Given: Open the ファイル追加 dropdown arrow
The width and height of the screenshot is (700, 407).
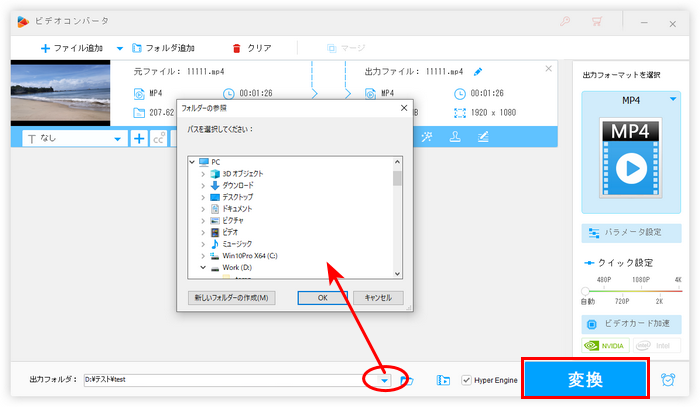Looking at the screenshot, I should point(120,48).
